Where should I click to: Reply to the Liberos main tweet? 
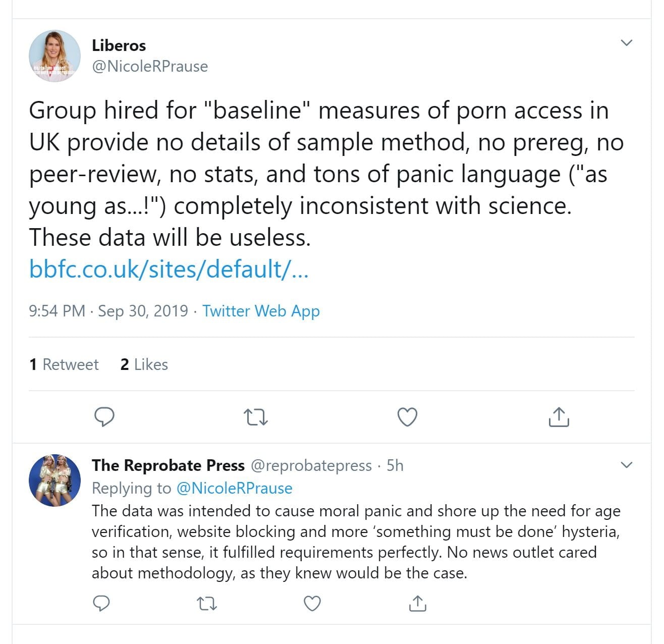[104, 417]
